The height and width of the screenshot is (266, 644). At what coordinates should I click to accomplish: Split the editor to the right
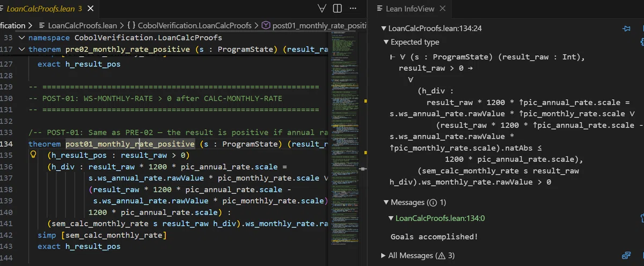[338, 8]
